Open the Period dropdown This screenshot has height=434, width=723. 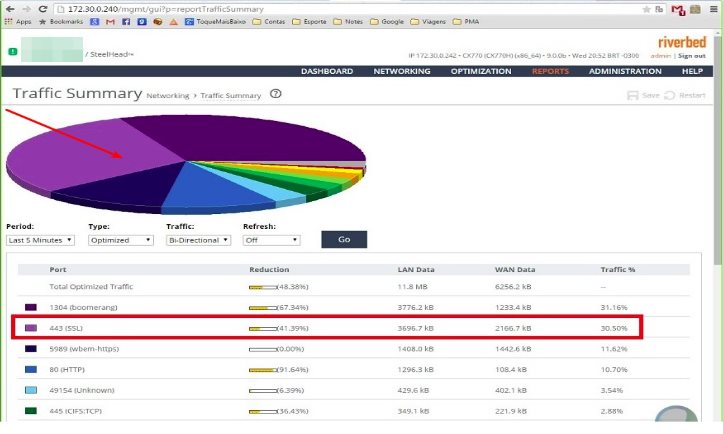tap(40, 240)
